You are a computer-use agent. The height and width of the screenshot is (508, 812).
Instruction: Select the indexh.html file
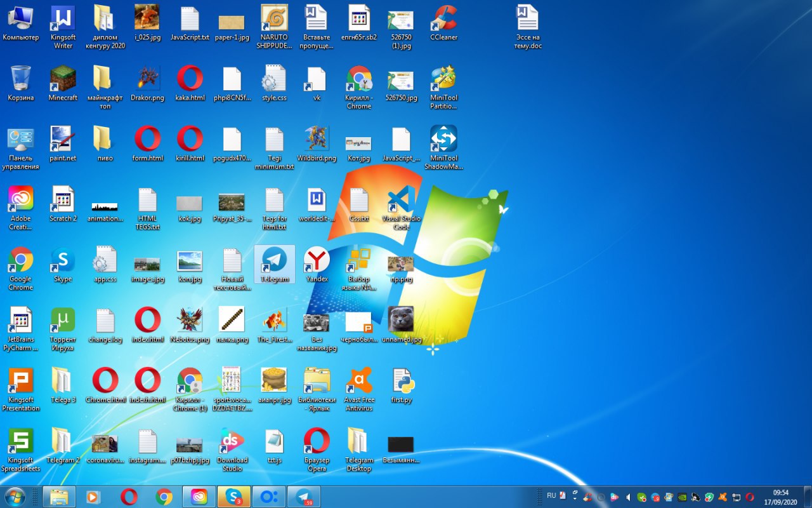[147, 385]
